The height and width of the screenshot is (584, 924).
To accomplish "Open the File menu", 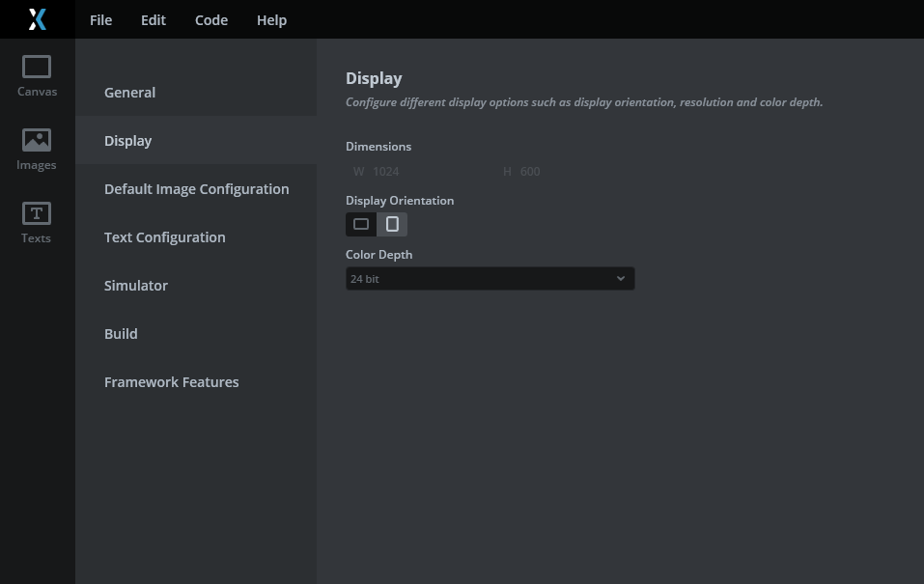I will [x=100, y=20].
